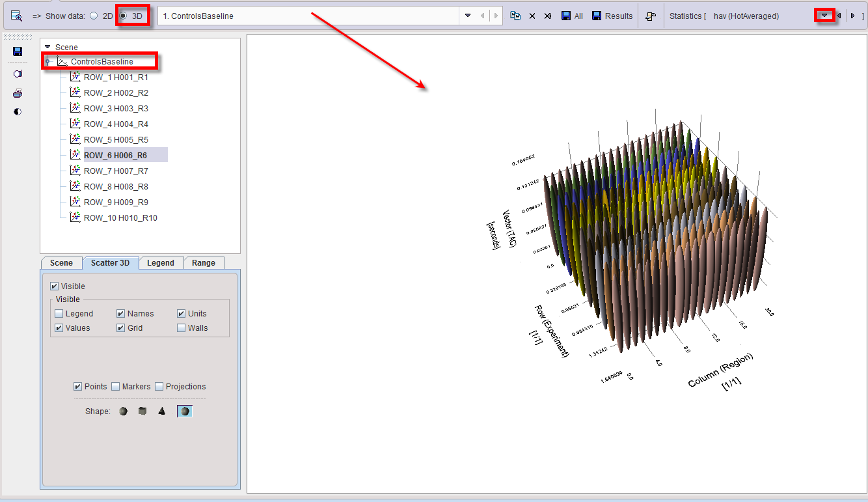The image size is (868, 502).
Task: Select the 3D show data radio button
Action: tap(124, 16)
